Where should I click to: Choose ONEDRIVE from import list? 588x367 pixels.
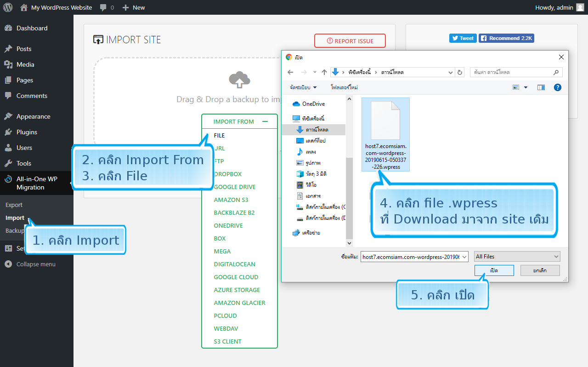coord(228,226)
